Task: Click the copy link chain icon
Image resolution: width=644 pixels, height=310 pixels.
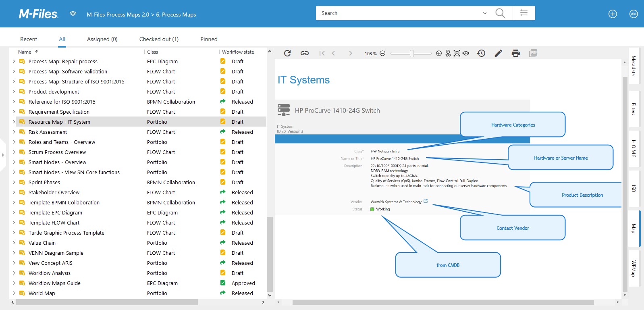Action: tap(305, 53)
